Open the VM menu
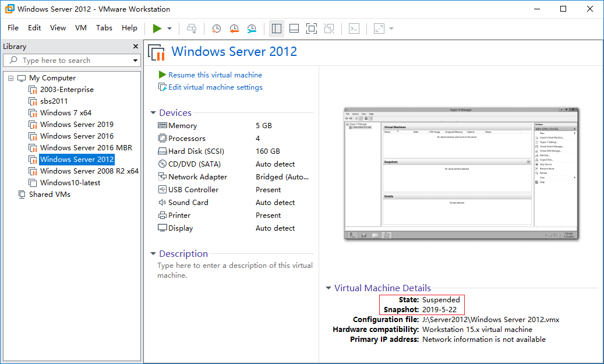 tap(81, 28)
